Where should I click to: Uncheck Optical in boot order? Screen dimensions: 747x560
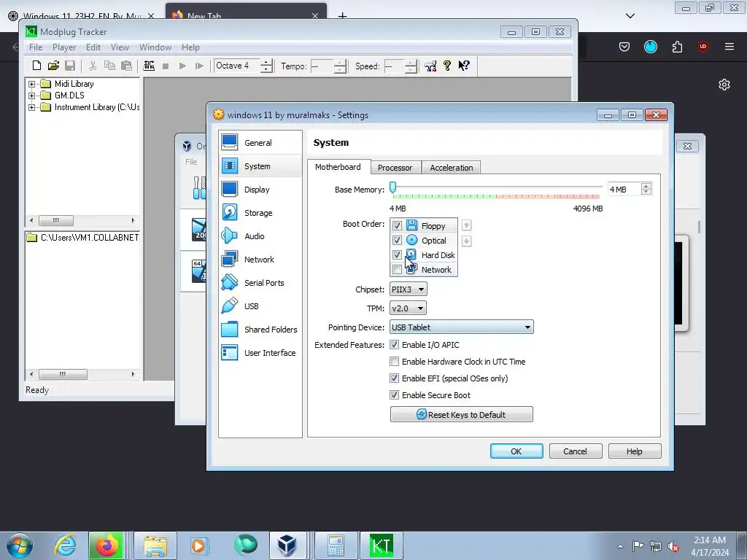(x=397, y=241)
